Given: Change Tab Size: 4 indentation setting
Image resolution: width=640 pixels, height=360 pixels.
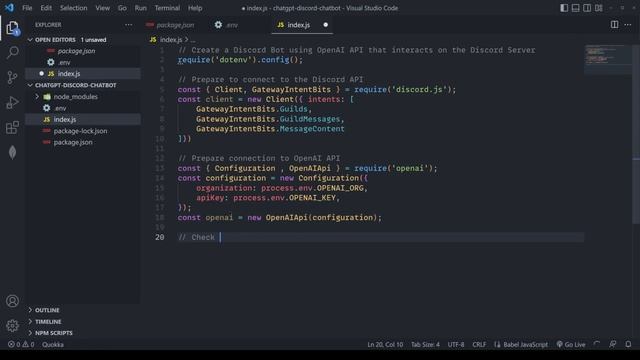Looking at the screenshot, I should tap(425, 344).
